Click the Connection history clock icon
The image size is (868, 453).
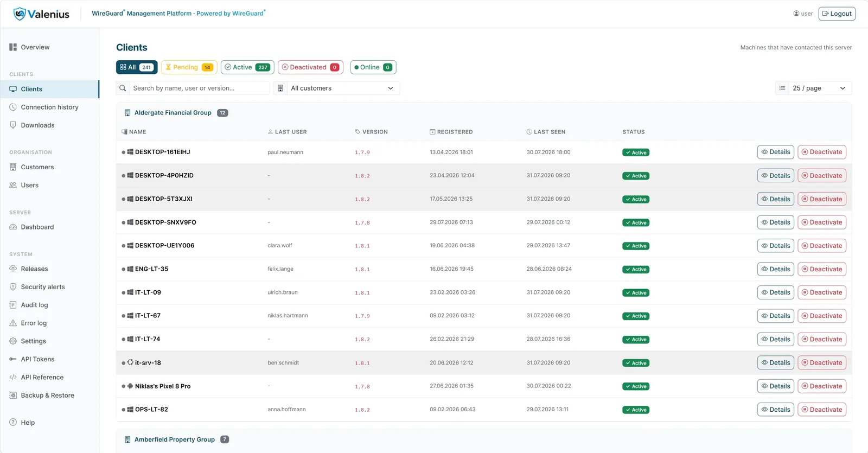click(13, 107)
